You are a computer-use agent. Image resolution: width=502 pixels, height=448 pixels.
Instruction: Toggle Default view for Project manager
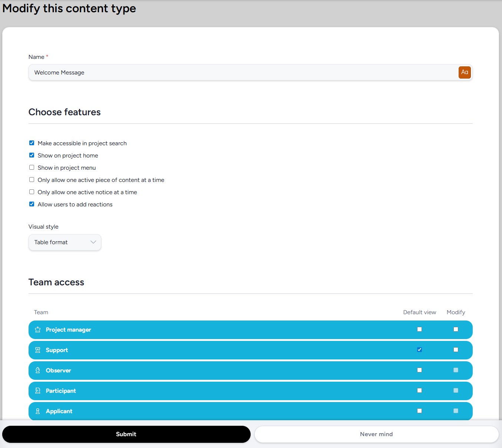tap(419, 329)
